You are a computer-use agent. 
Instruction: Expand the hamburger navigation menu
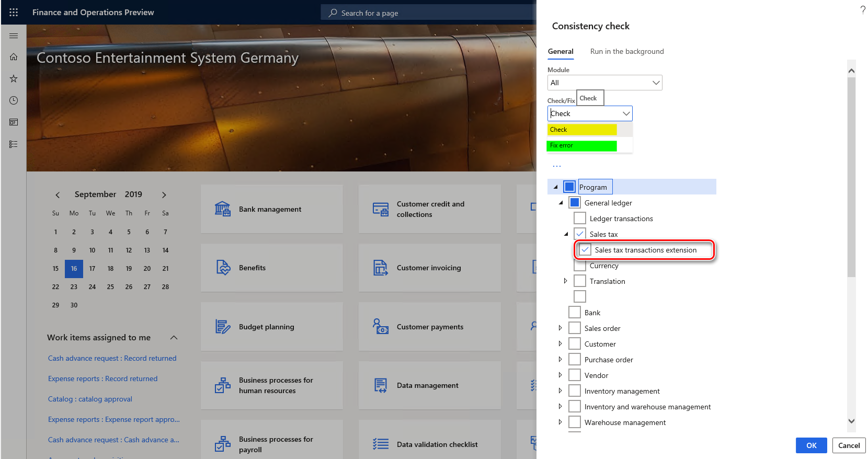(x=14, y=36)
